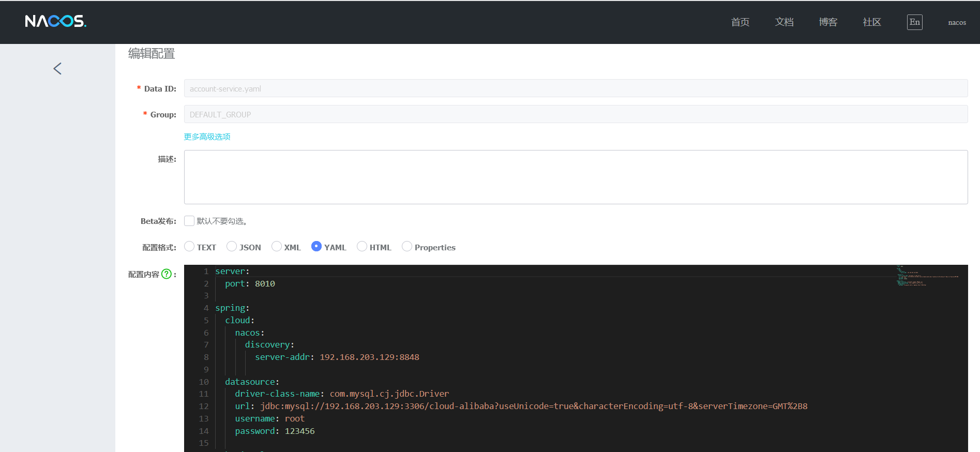
Task: Click the 'datasource:' line in editor
Action: (252, 382)
